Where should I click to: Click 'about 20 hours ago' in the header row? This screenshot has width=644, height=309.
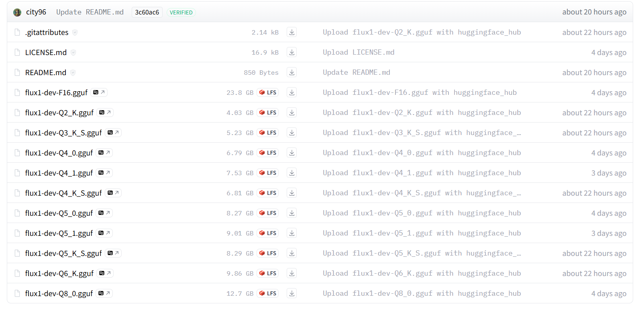(x=594, y=12)
